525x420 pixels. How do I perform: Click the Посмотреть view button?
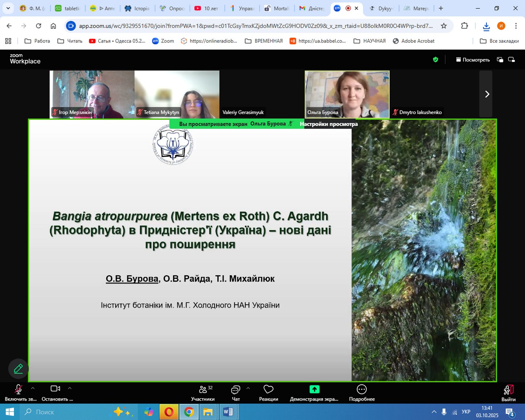(x=473, y=60)
